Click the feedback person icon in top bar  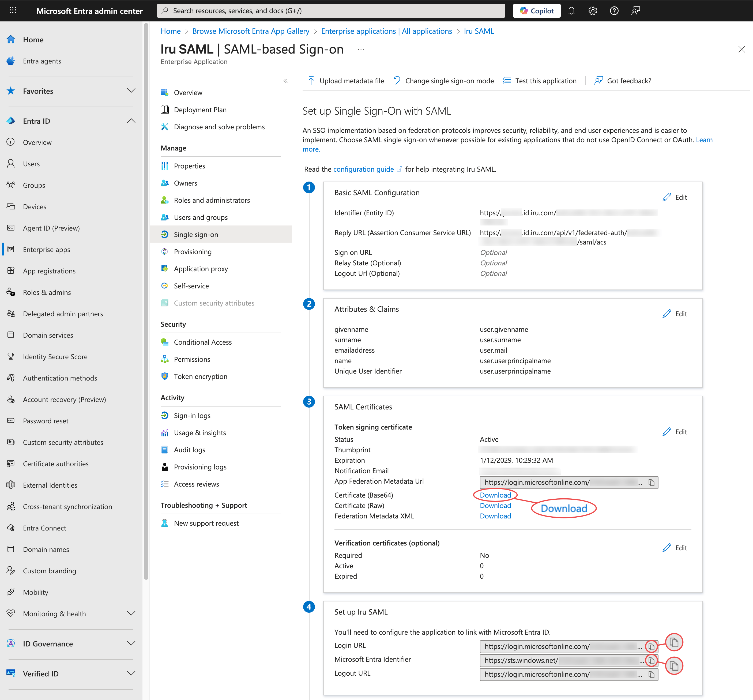click(636, 11)
